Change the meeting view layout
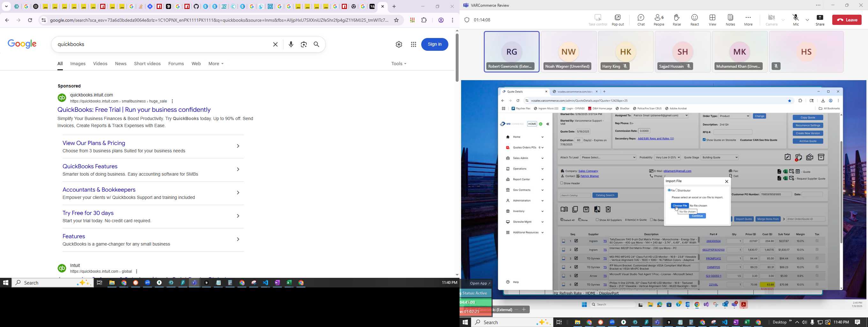This screenshot has height=327, width=868. coord(712,20)
